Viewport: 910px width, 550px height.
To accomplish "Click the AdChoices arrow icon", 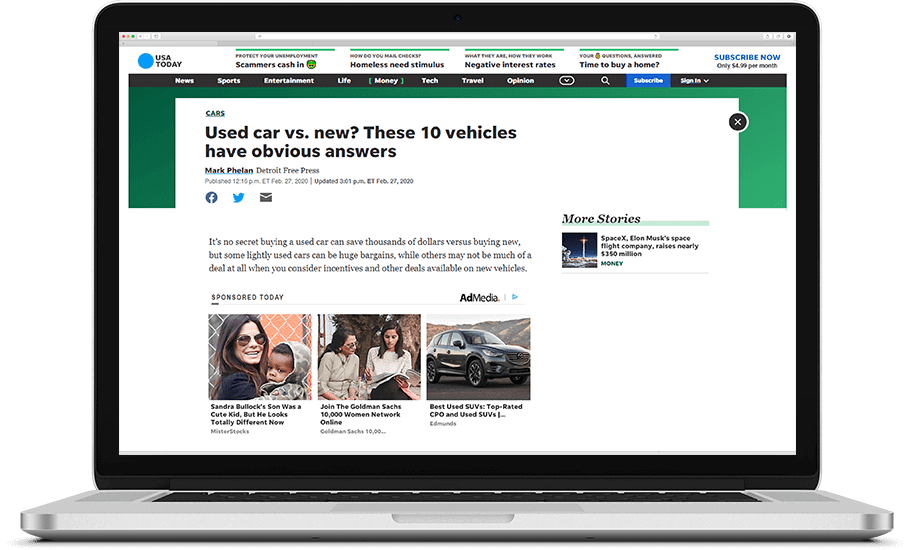I will (x=515, y=297).
